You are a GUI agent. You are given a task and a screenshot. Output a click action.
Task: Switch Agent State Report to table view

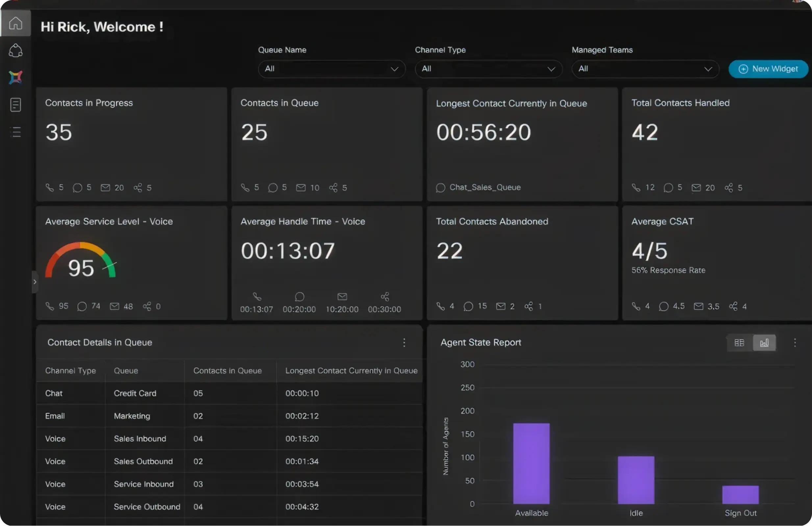click(739, 343)
